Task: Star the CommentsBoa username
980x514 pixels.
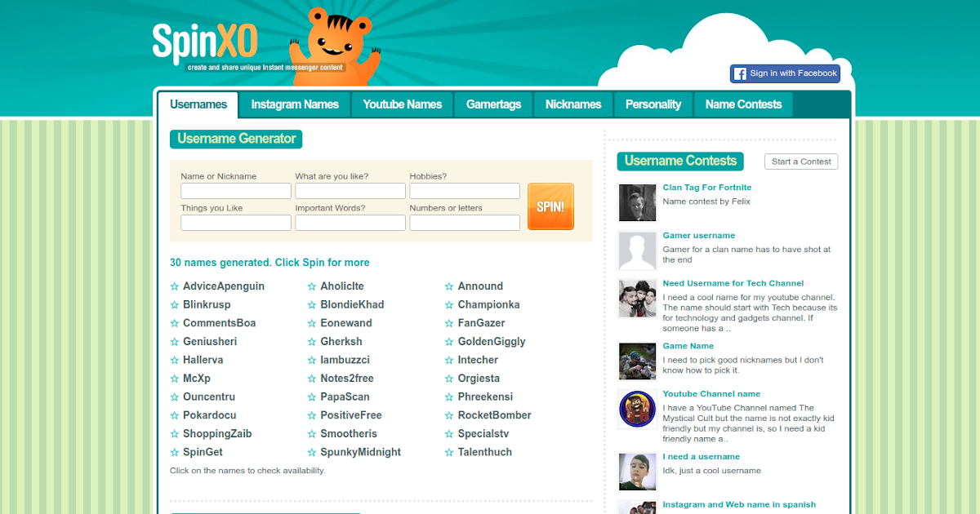Action: click(x=175, y=323)
